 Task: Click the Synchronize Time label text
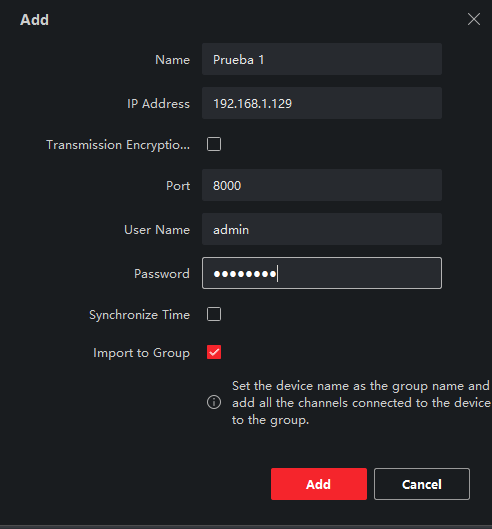click(x=139, y=315)
